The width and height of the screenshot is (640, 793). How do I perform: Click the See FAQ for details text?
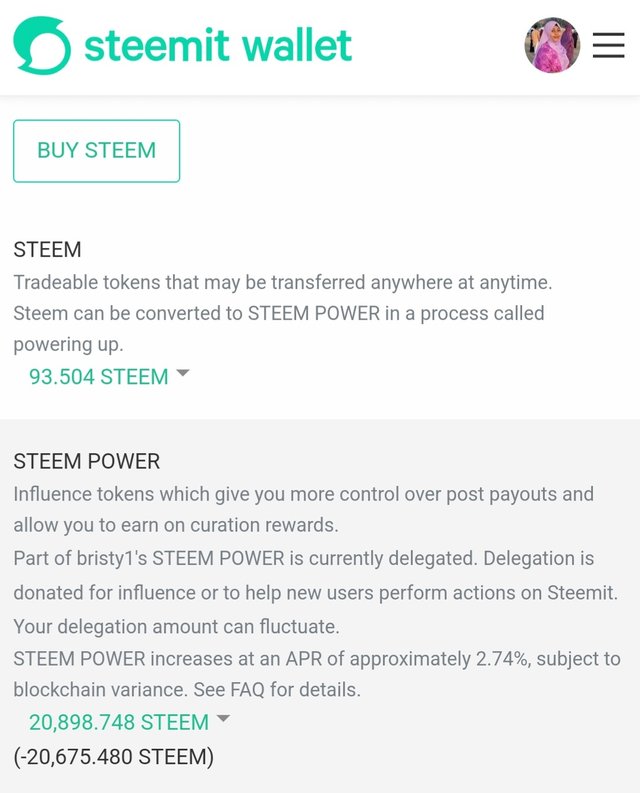pyautogui.click(x=277, y=689)
